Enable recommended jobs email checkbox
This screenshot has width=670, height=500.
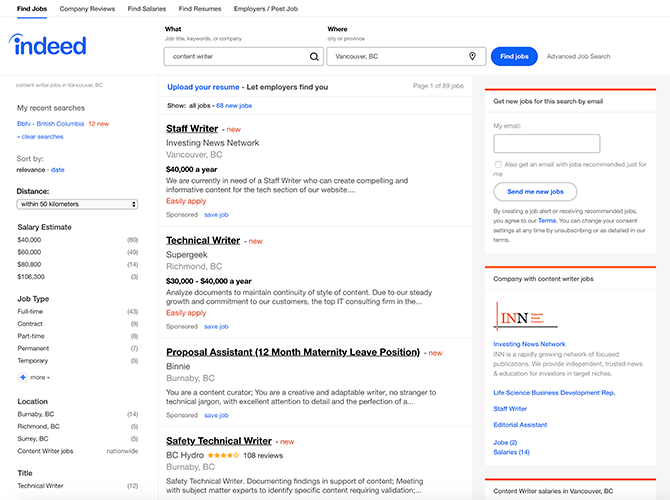(498, 165)
